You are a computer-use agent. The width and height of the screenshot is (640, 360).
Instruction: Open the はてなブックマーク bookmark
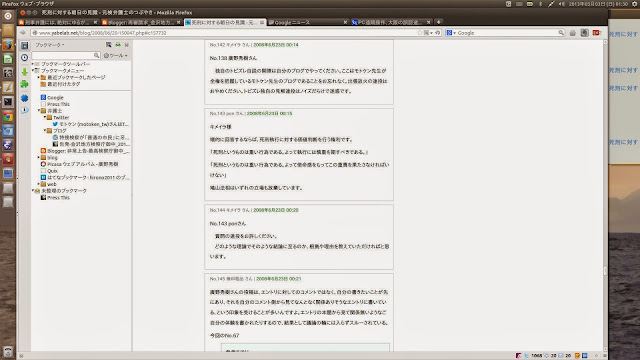(x=85, y=178)
